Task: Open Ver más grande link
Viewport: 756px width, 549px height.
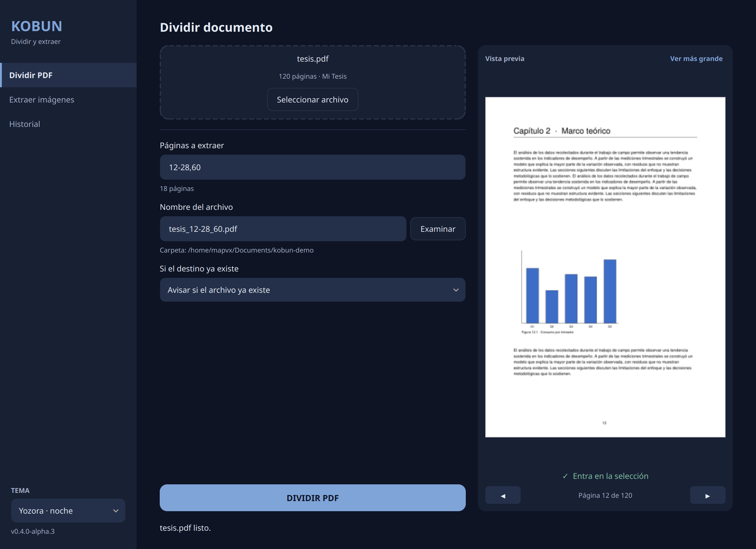Action: pyautogui.click(x=696, y=59)
